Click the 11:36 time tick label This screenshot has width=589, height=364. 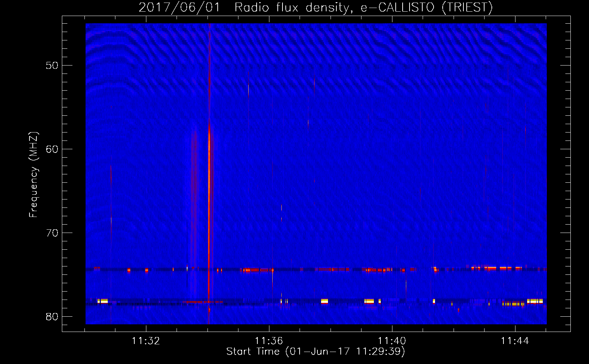pyautogui.click(x=269, y=341)
